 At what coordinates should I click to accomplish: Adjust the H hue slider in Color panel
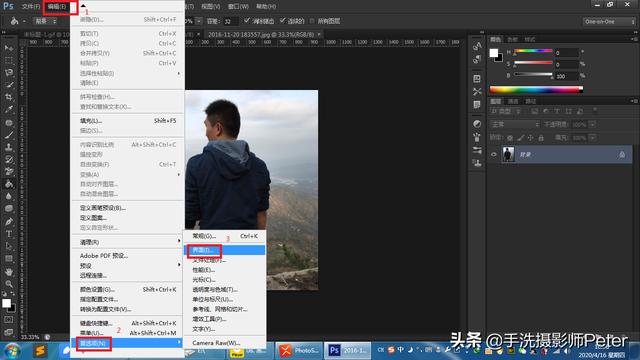tap(533, 51)
